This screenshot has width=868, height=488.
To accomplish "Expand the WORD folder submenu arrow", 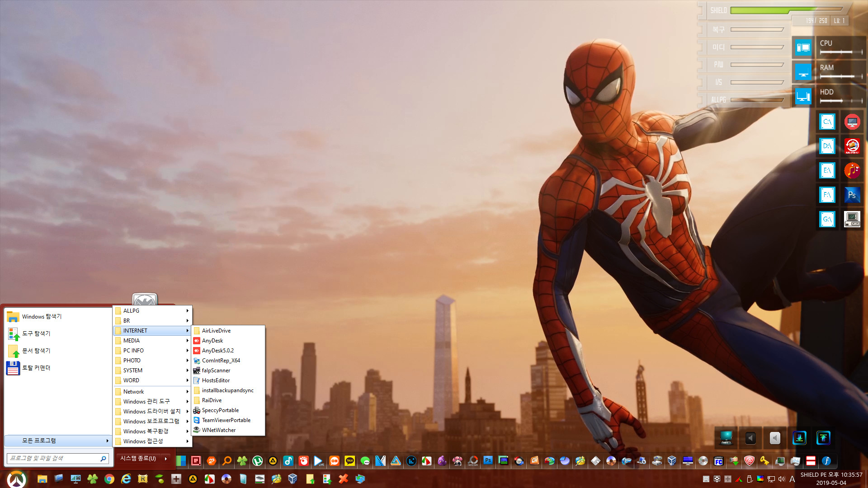I will point(187,380).
